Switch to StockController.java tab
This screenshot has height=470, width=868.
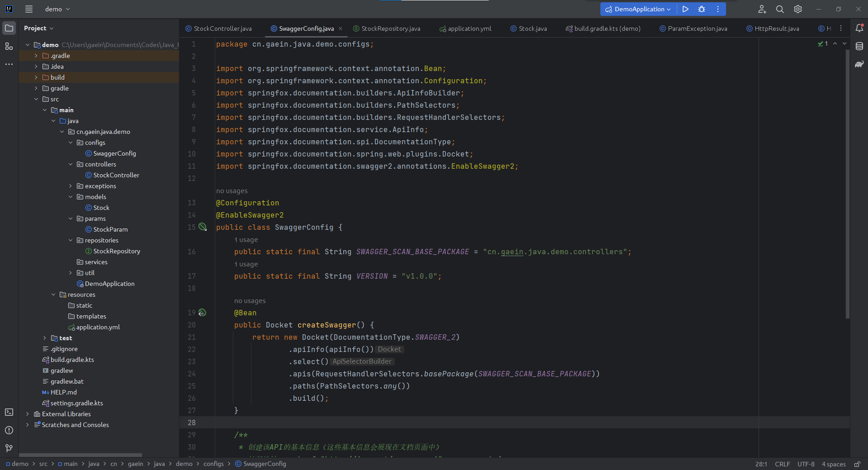[x=219, y=28]
